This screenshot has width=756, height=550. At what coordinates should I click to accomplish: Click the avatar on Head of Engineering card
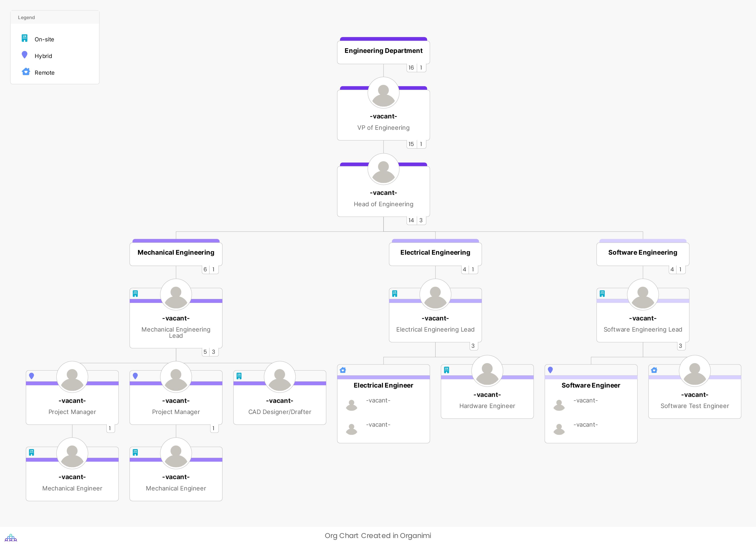coord(383,169)
